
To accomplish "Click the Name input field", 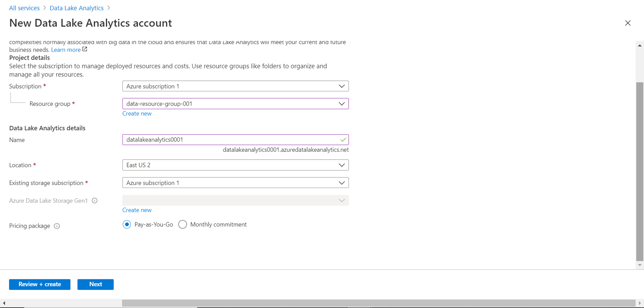I will point(230,140).
